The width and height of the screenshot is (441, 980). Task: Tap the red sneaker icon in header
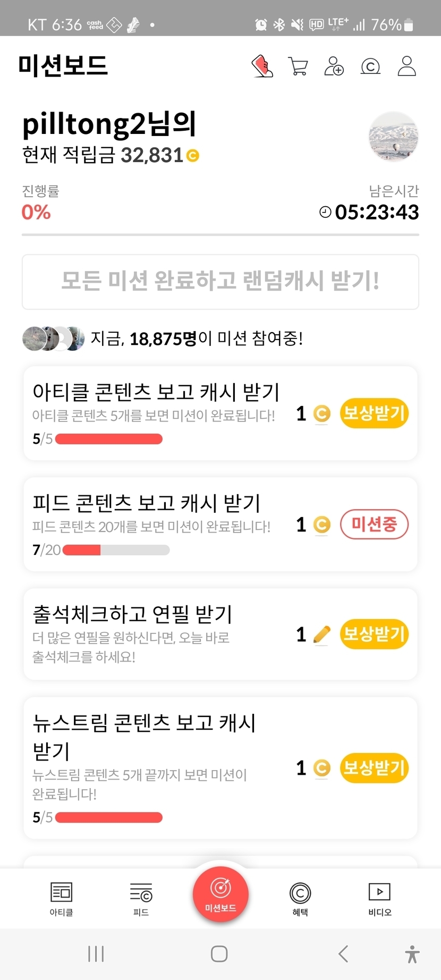(262, 66)
